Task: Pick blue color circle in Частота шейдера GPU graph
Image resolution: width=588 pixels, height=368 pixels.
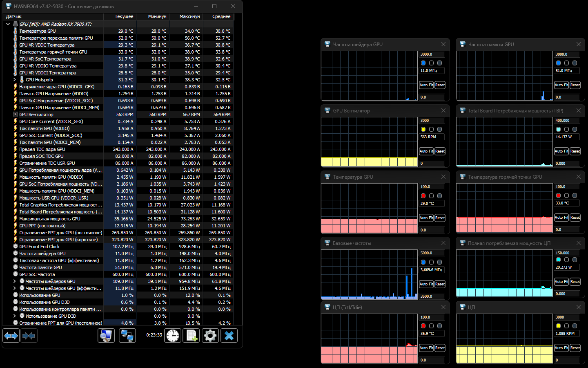Action: coord(423,63)
